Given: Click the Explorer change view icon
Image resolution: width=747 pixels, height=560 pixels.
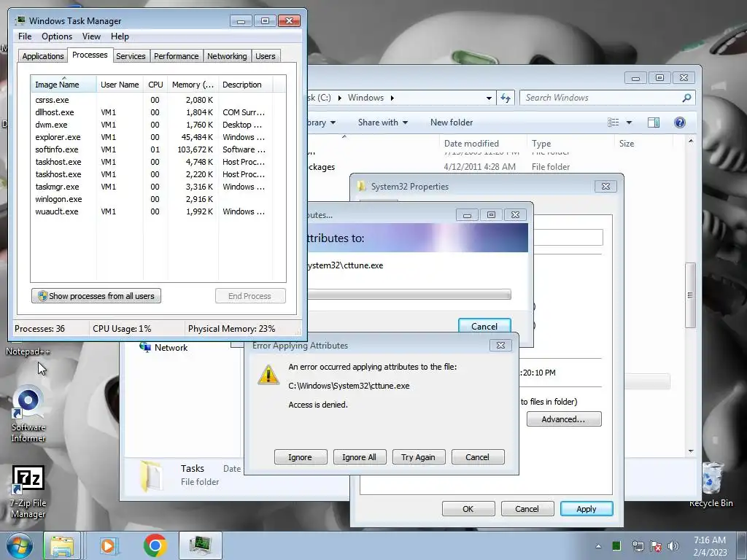Looking at the screenshot, I should coord(613,122).
